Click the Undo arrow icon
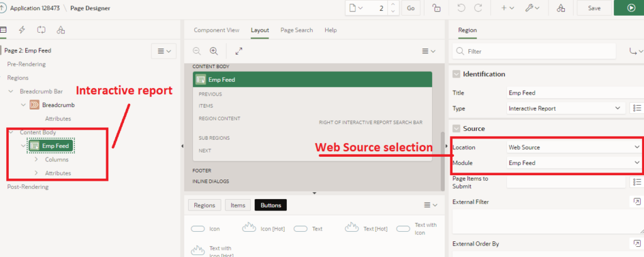 coord(461,8)
